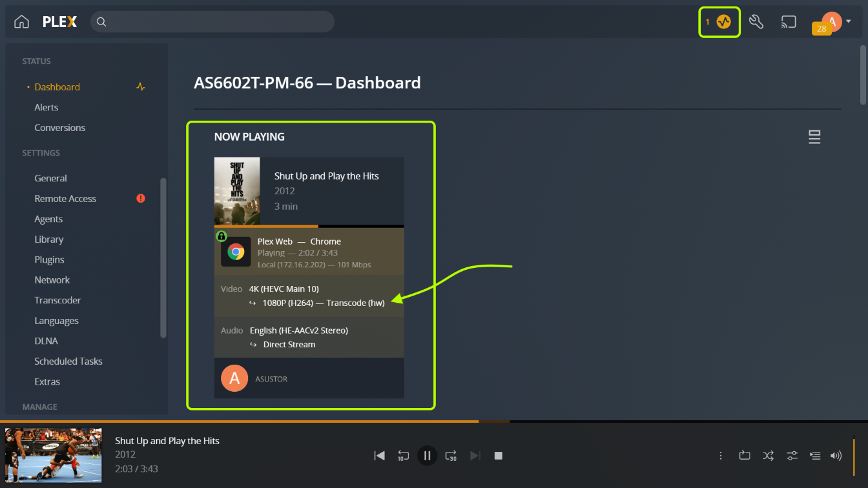Open settings wrench icon
This screenshot has width=868, height=488.
756,22
